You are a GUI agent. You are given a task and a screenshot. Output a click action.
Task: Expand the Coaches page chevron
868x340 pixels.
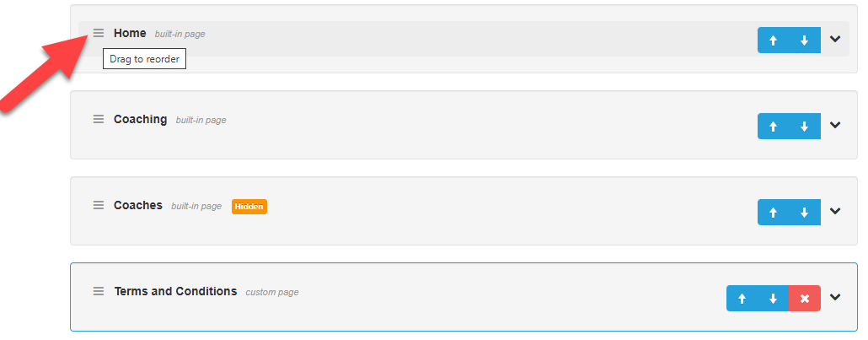point(835,212)
